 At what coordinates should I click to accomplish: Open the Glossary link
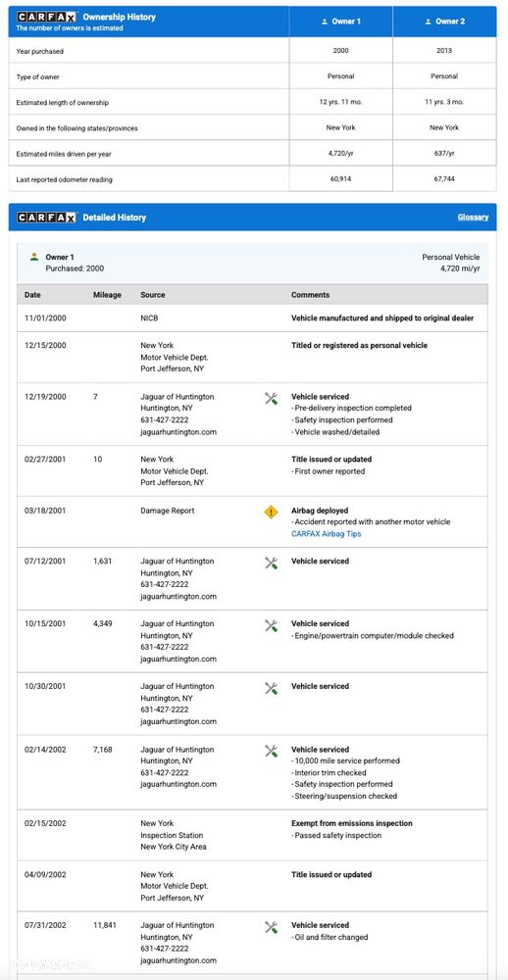point(473,218)
